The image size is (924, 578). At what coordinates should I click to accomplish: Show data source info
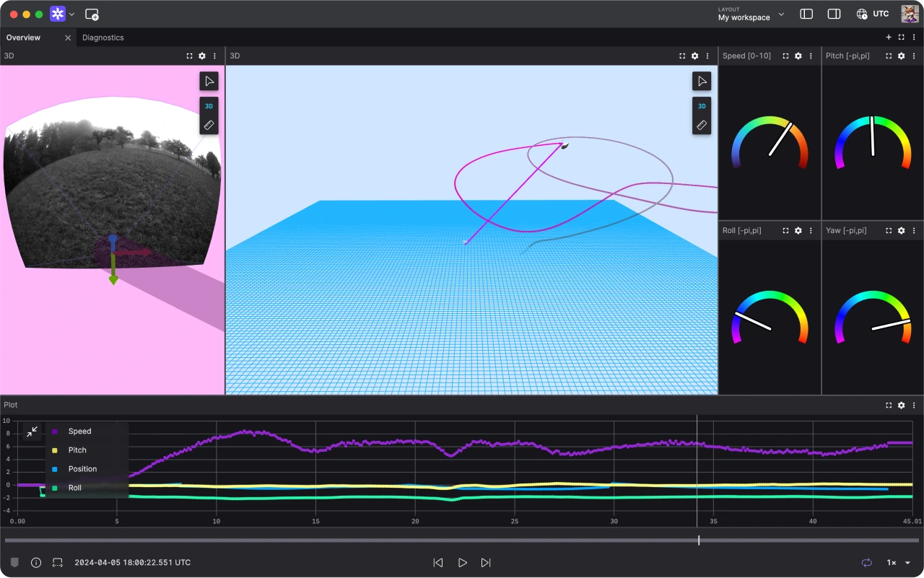36,562
